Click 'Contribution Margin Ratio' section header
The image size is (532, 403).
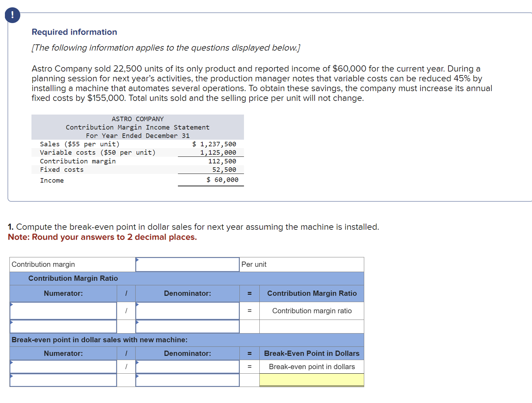click(73, 278)
